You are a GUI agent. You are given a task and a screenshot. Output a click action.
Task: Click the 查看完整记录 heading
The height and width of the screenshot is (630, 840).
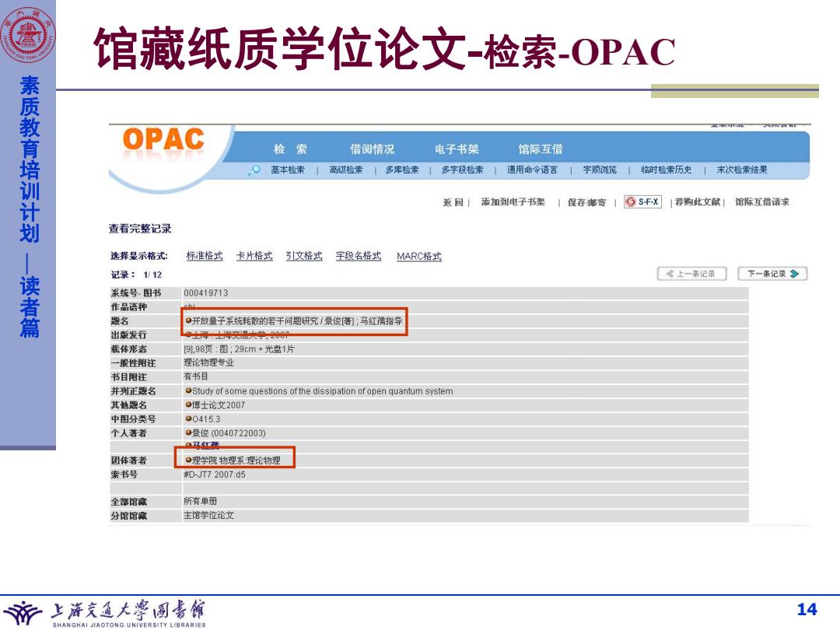(x=140, y=229)
